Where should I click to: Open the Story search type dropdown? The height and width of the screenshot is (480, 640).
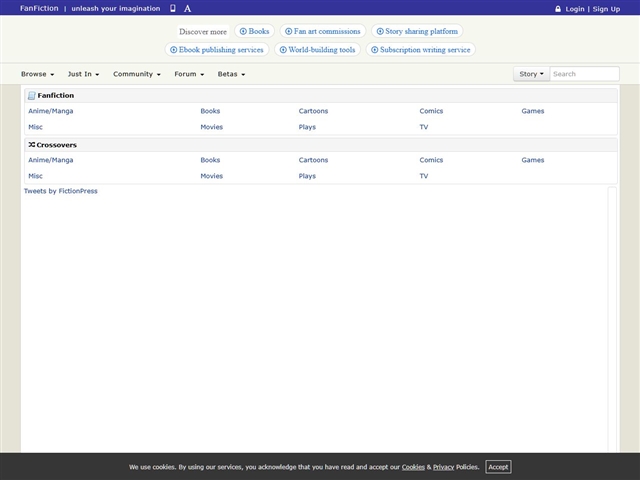[x=531, y=74]
